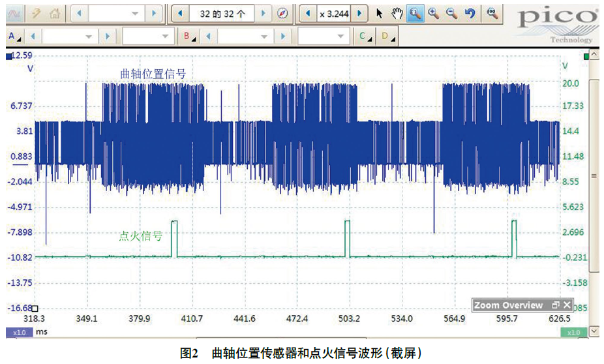Click the 12.59 voltage axis value

[x=22, y=55]
